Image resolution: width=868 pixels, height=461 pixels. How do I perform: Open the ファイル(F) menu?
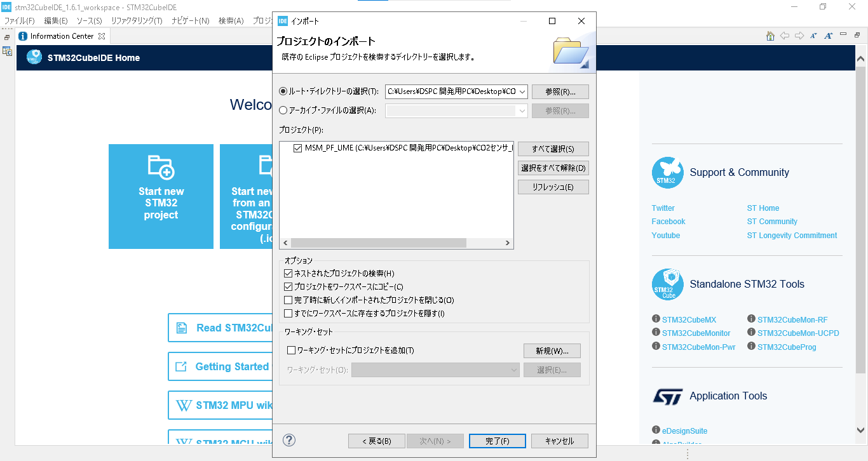(19, 21)
